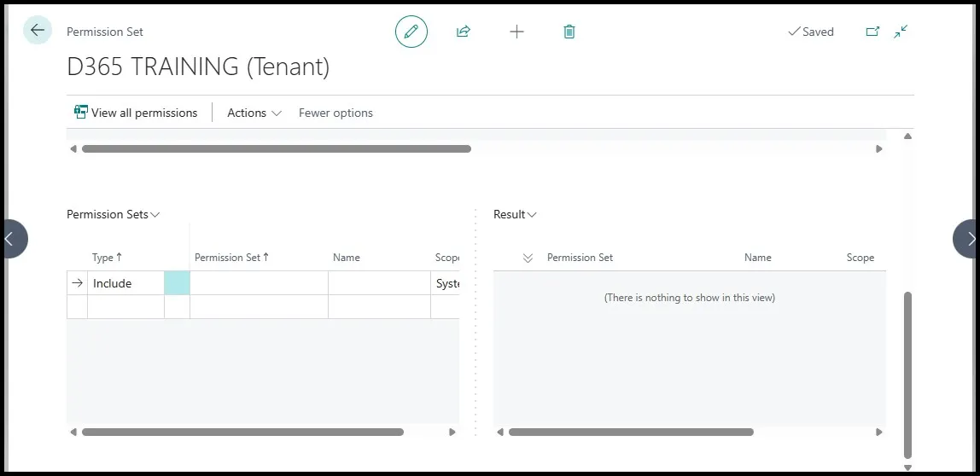Click the D365 TRAINING (Tenant) title
This screenshot has height=476, width=980.
pos(198,67)
